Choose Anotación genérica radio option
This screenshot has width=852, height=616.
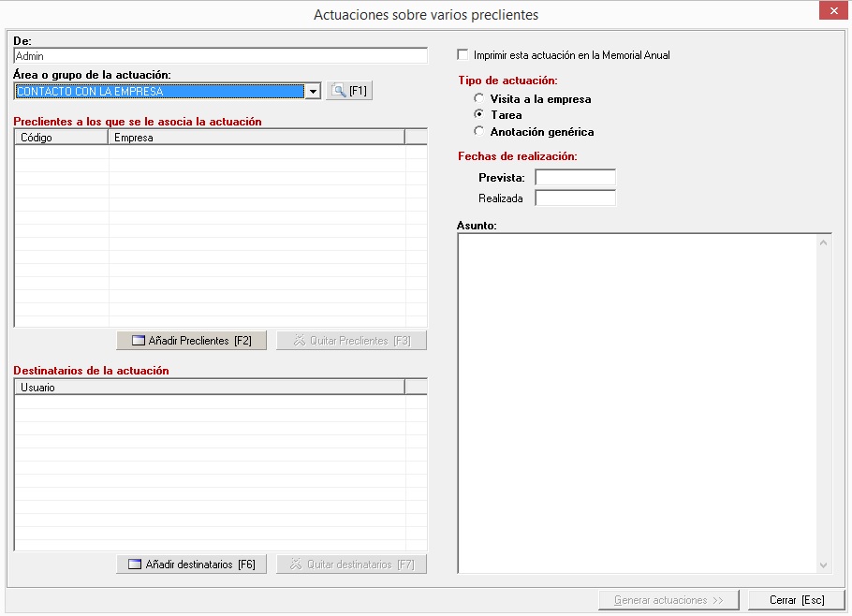click(479, 132)
